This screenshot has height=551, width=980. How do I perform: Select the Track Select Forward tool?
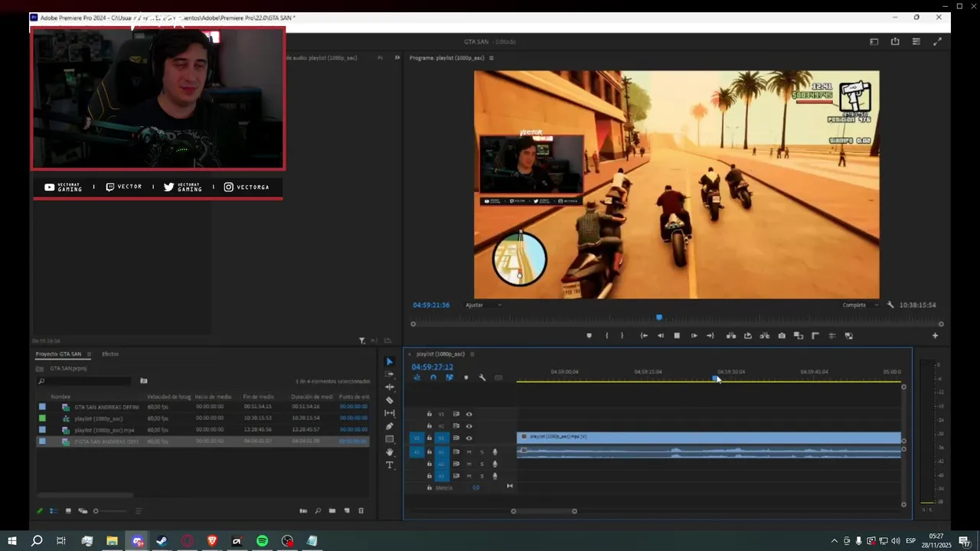coord(390,374)
